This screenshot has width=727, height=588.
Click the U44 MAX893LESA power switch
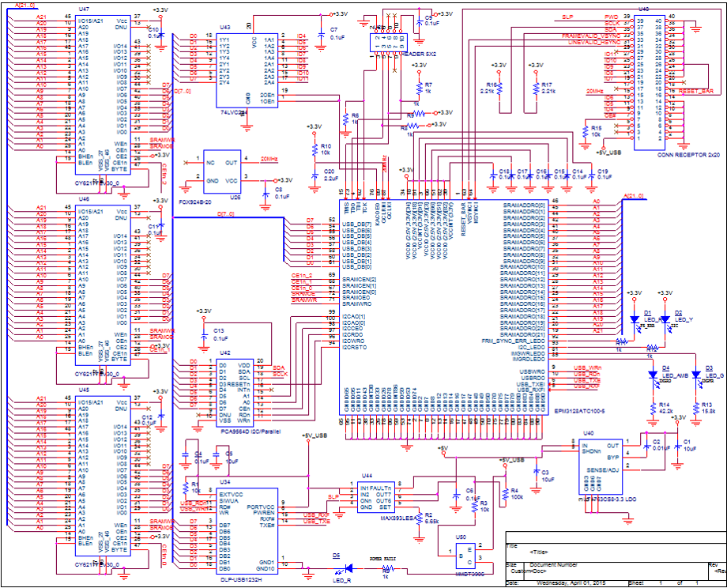pyautogui.click(x=375, y=498)
